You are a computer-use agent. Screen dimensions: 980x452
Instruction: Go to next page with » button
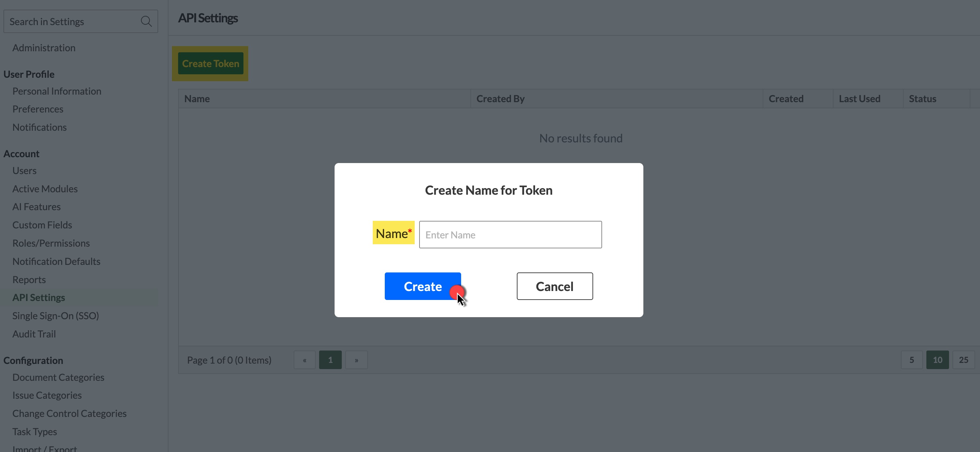tap(357, 360)
